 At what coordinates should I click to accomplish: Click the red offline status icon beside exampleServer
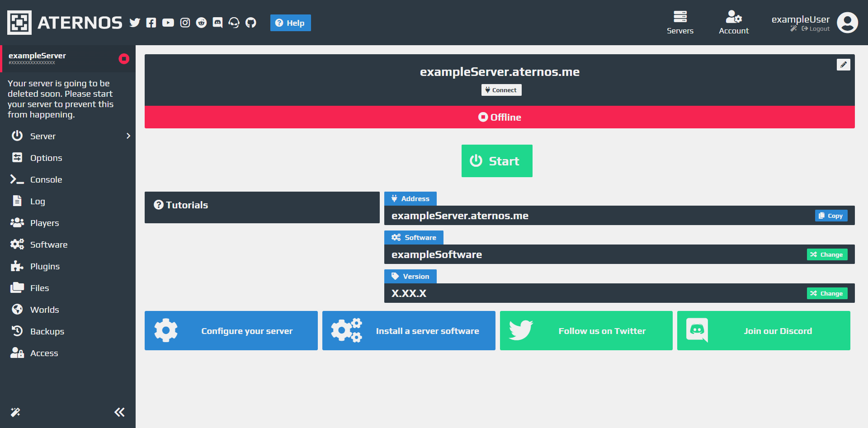tap(124, 59)
